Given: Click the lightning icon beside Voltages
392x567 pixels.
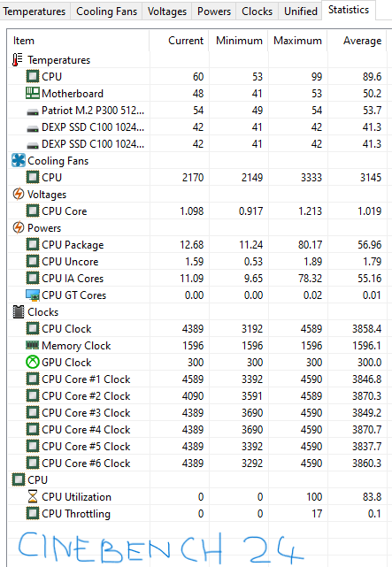Looking at the screenshot, I should (x=19, y=195).
